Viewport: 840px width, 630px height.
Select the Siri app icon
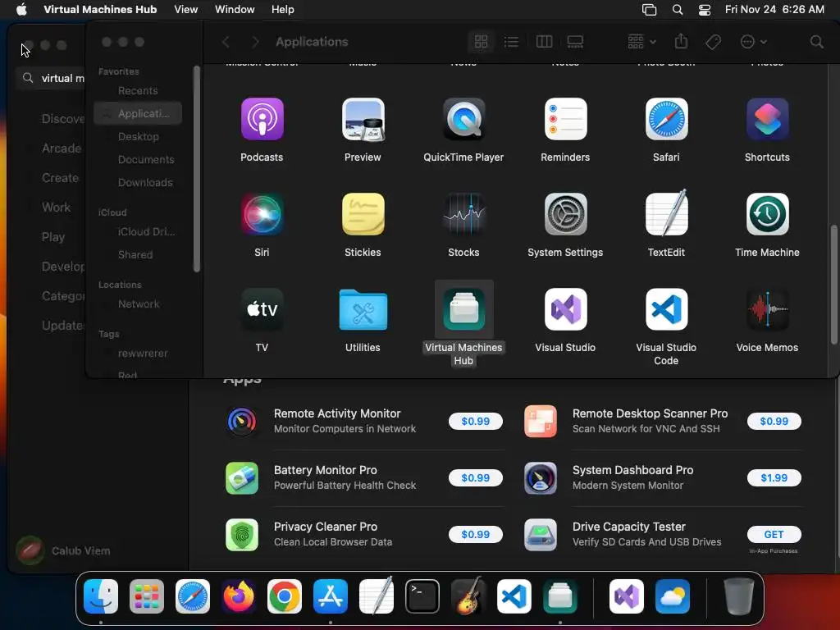[262, 214]
